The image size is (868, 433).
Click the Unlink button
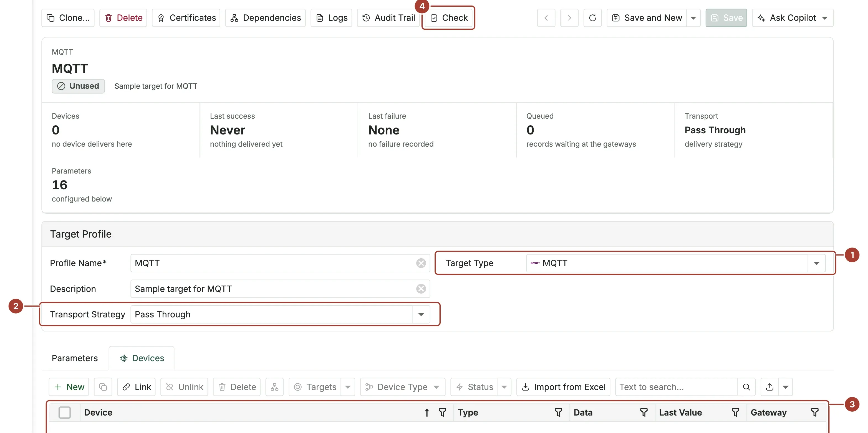pos(184,387)
